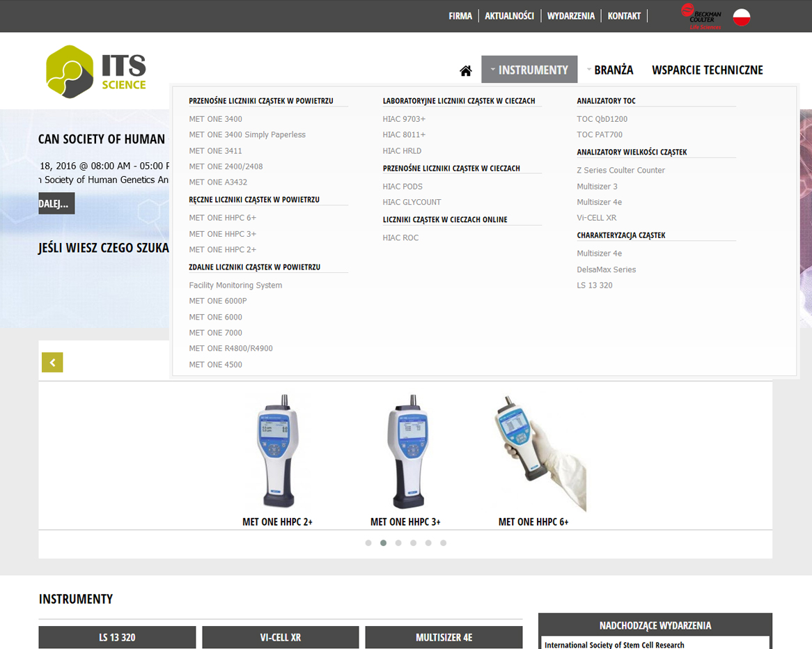This screenshot has height=649, width=812.
Task: Open MET ONE 3411 link
Action: tap(215, 150)
